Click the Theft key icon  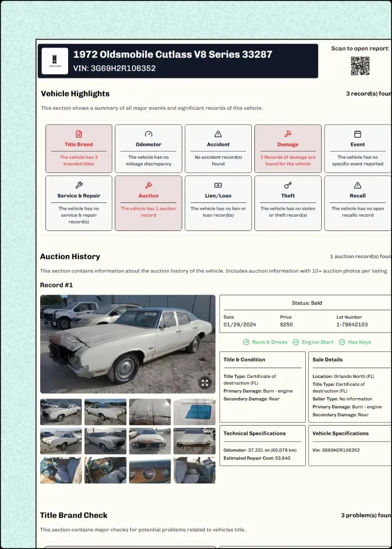click(x=288, y=185)
